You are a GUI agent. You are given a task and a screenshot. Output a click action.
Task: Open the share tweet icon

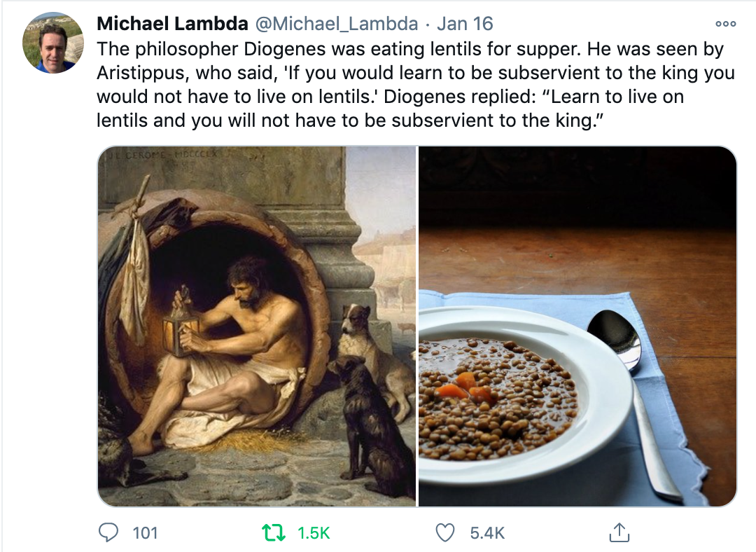[619, 534]
